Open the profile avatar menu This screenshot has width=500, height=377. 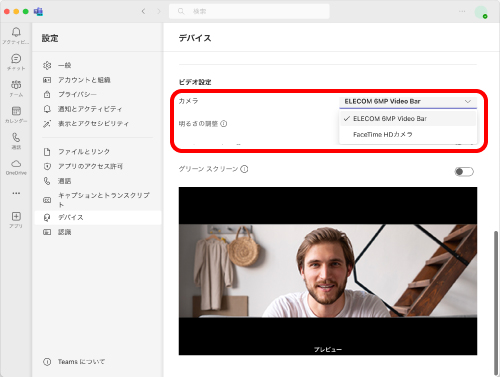[481, 12]
